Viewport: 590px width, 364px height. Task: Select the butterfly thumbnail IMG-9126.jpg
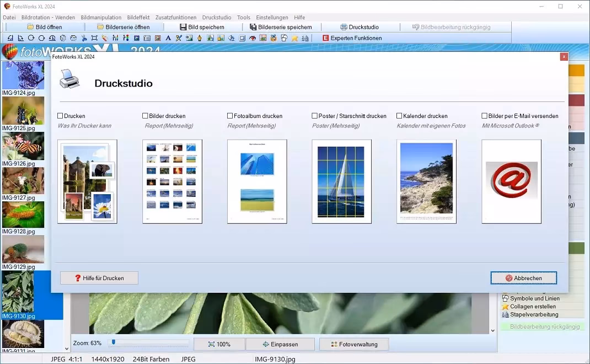pos(23,146)
